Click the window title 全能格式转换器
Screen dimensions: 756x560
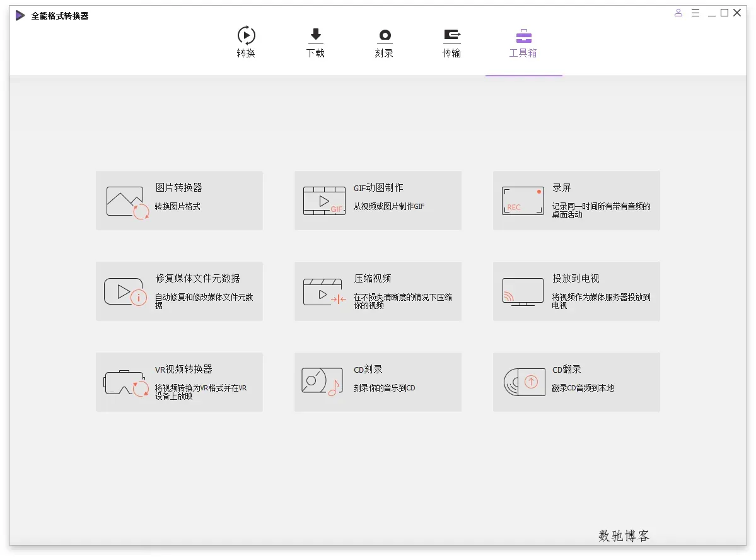(x=60, y=16)
